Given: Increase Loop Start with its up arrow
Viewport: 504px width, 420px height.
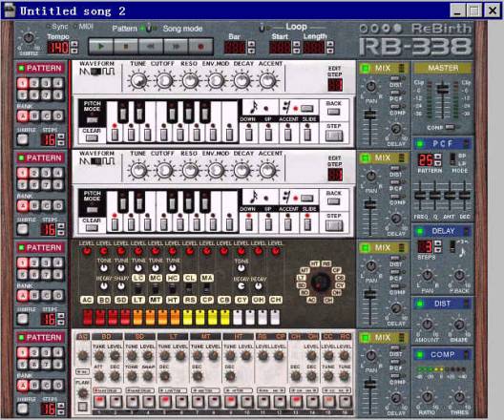Looking at the screenshot, I should (297, 44).
